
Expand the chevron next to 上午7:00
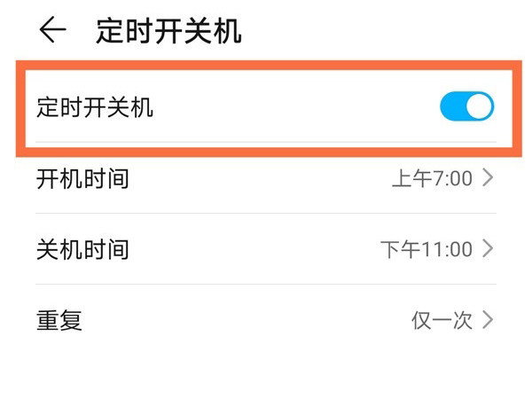click(x=487, y=179)
